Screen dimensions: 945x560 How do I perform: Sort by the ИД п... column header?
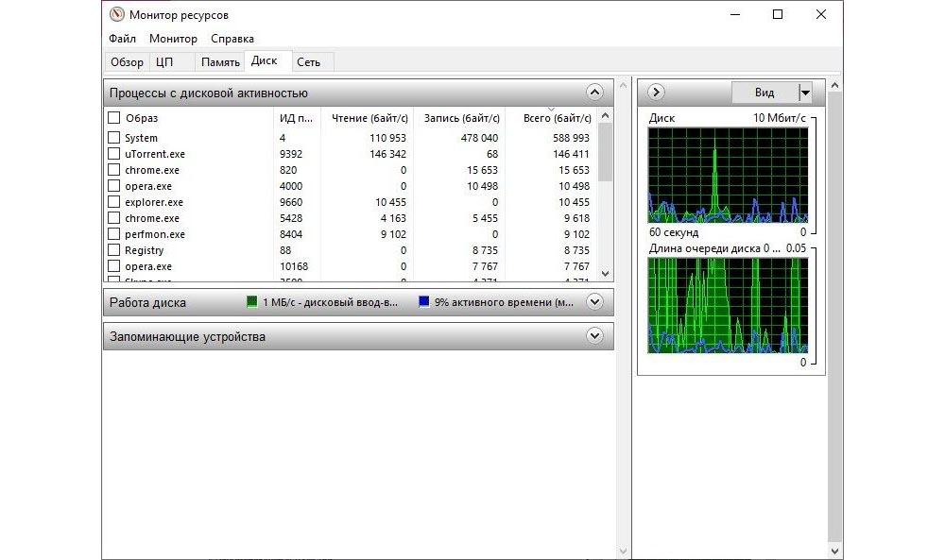point(297,118)
